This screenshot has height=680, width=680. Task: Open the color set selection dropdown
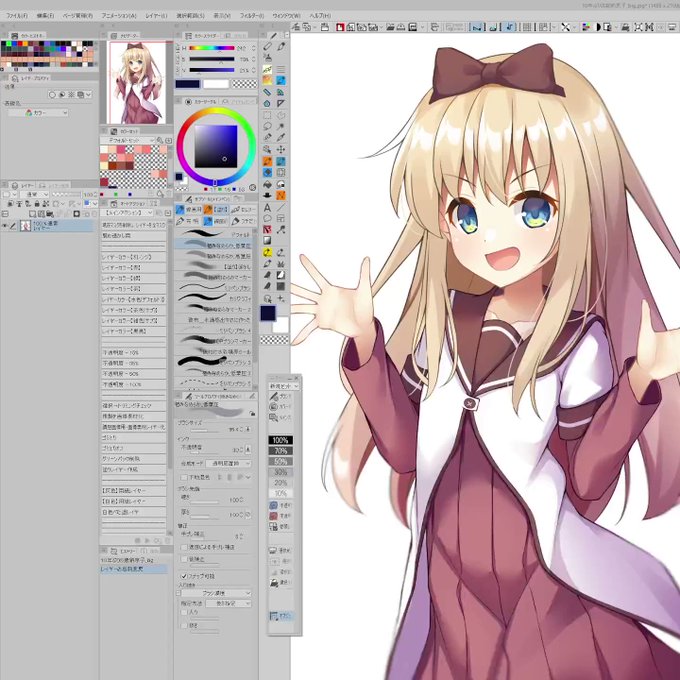pos(128,140)
